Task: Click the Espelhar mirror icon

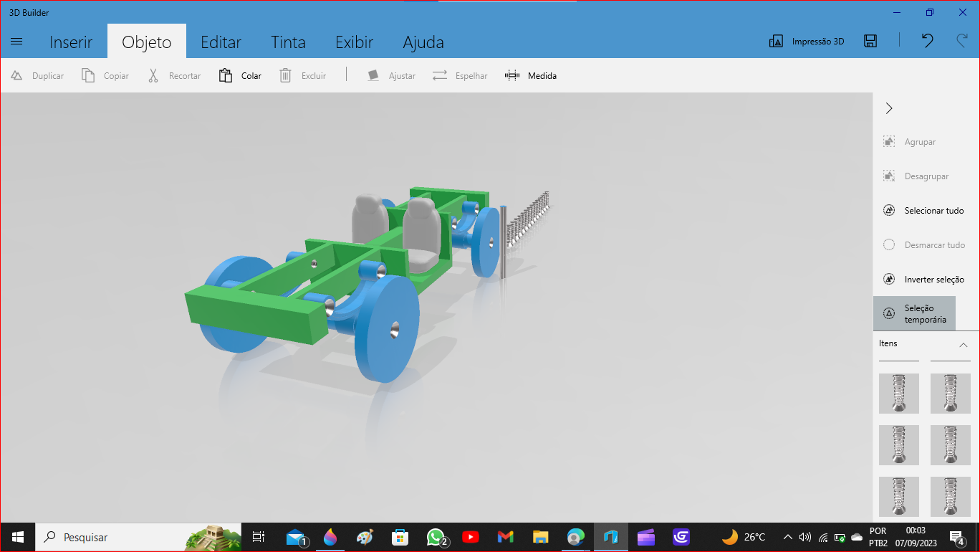Action: [x=439, y=75]
